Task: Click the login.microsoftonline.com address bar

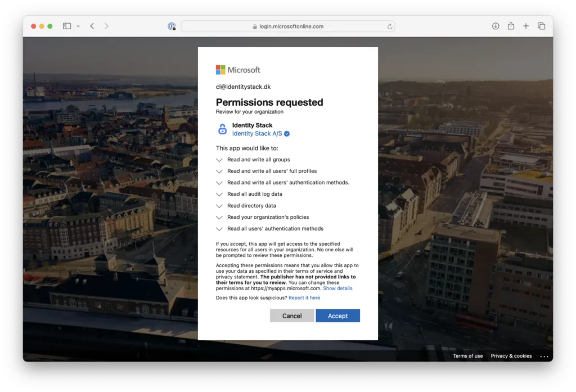Action: click(288, 26)
